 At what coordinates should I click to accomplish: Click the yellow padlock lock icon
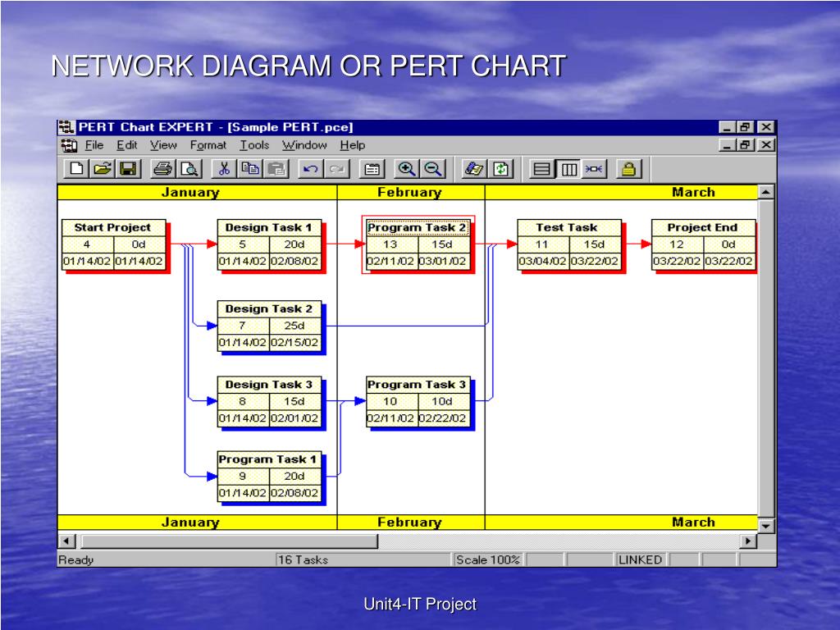(628, 169)
